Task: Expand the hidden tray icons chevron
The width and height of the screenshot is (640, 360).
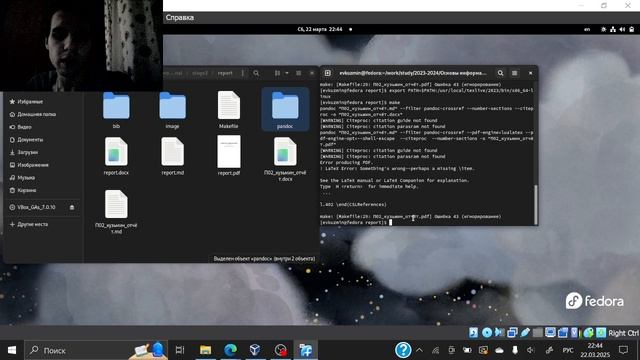Action: pos(419,350)
